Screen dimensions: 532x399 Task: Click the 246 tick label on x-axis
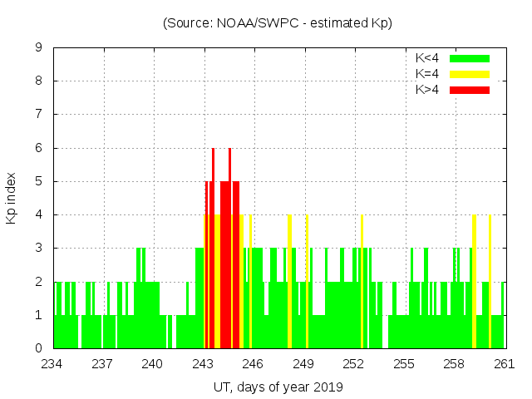253,364
